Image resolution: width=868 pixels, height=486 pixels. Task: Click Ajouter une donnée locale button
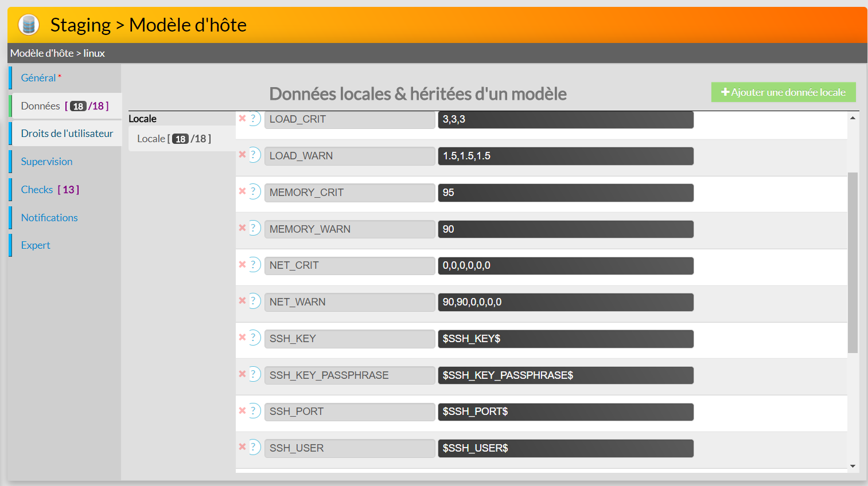[x=783, y=92]
